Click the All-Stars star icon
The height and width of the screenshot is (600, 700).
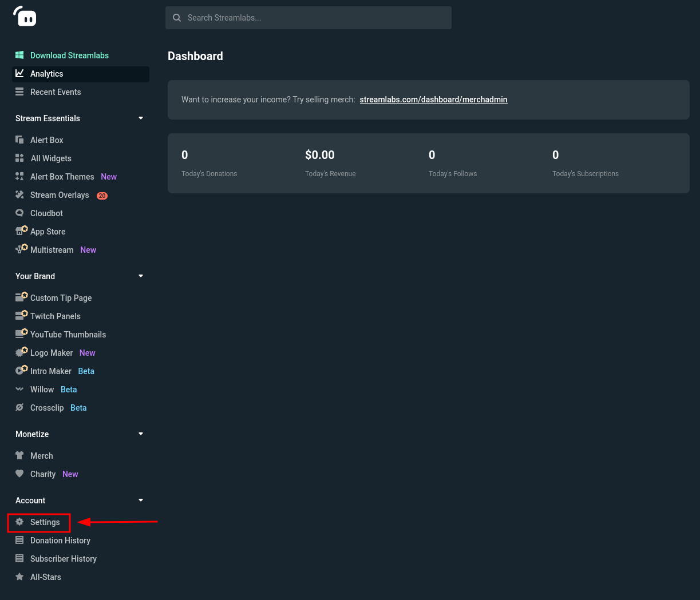(19, 577)
